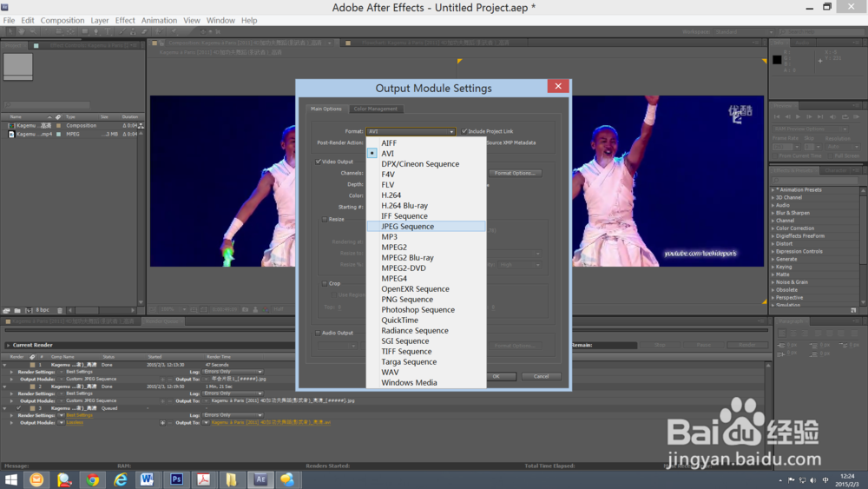Open the Composition menu
Viewport: 868px width, 489px height.
[62, 21]
